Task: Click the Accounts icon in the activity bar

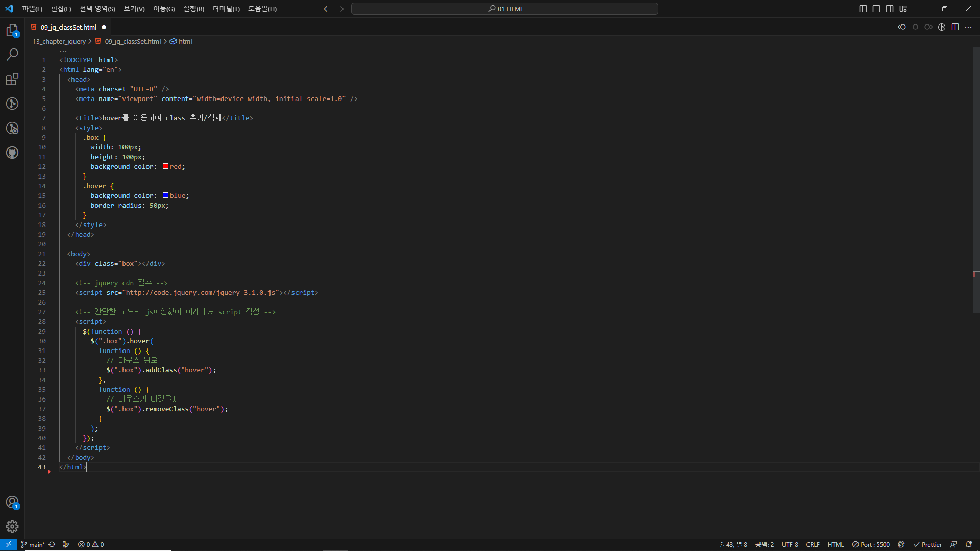Action: click(x=12, y=503)
